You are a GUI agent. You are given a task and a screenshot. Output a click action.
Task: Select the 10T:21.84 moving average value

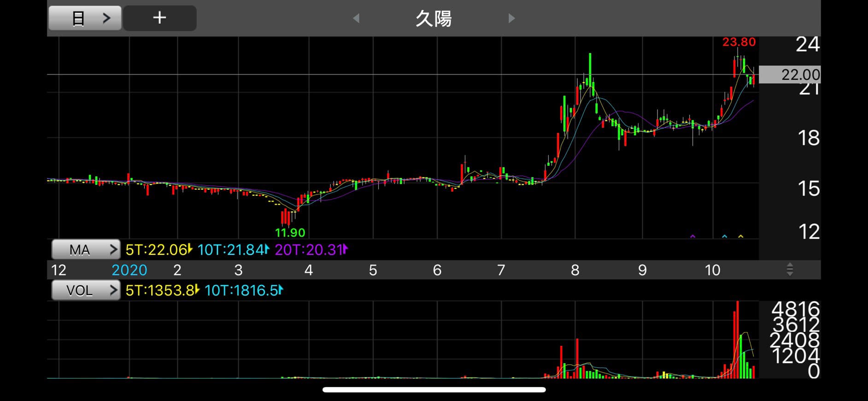point(233,250)
